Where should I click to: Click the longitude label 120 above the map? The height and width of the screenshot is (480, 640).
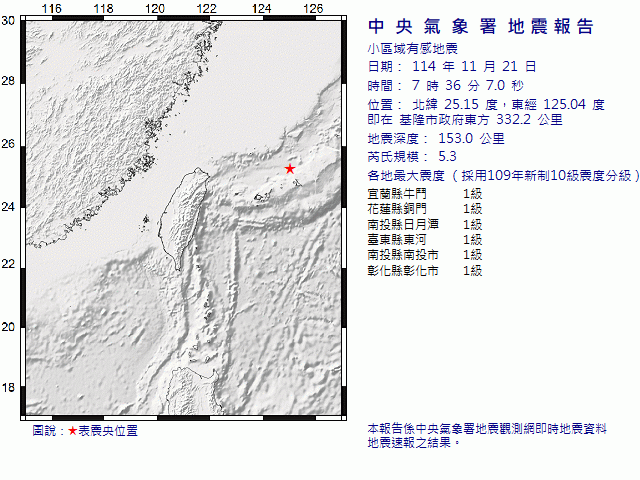pyautogui.click(x=155, y=9)
